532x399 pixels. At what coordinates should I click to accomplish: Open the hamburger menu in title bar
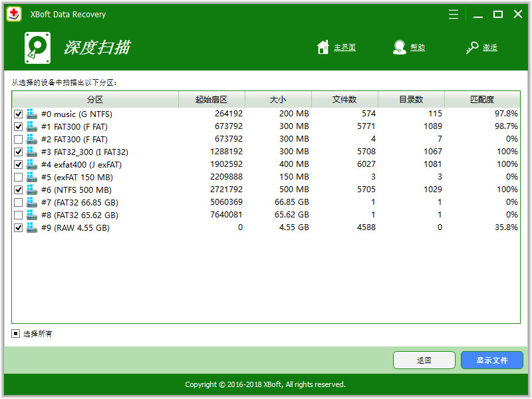point(454,14)
